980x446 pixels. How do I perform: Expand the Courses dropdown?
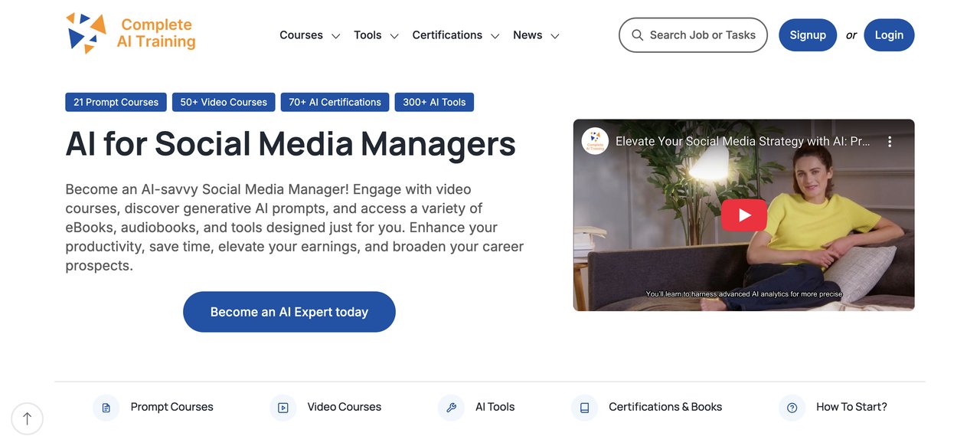(309, 34)
